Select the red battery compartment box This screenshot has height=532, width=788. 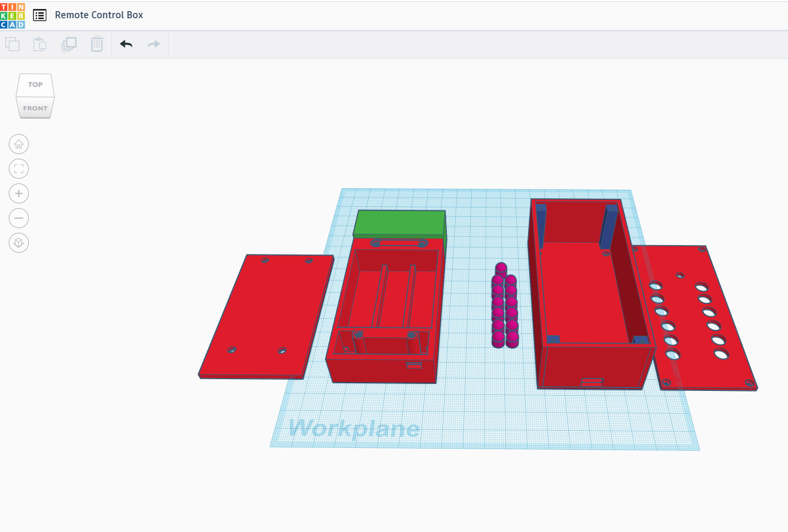click(385, 311)
